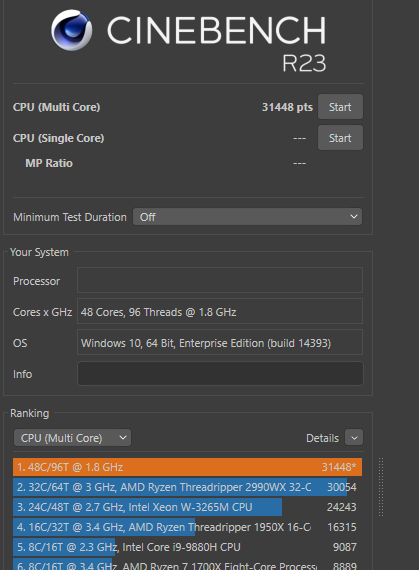Image resolution: width=419 pixels, height=570 pixels.
Task: Select the AMD Ryzen 7 1700X ranking row
Action: (188, 565)
